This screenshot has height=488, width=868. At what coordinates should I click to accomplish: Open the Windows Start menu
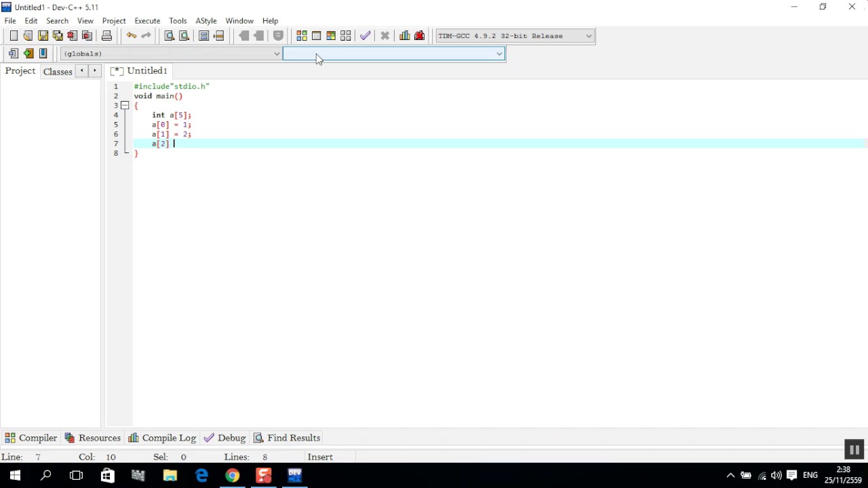(15, 476)
